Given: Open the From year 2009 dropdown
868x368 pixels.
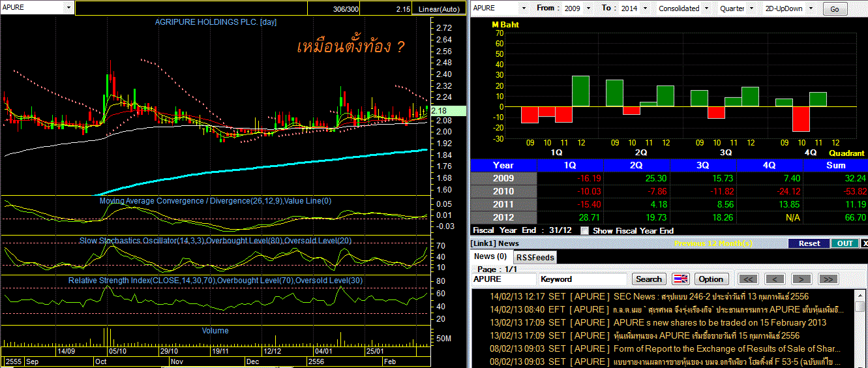Looking at the screenshot, I should point(589,8).
